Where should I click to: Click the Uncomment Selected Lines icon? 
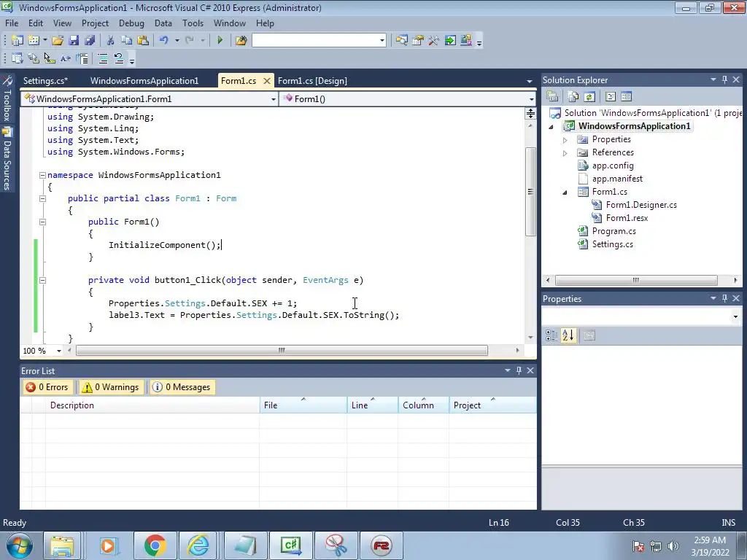click(x=119, y=58)
